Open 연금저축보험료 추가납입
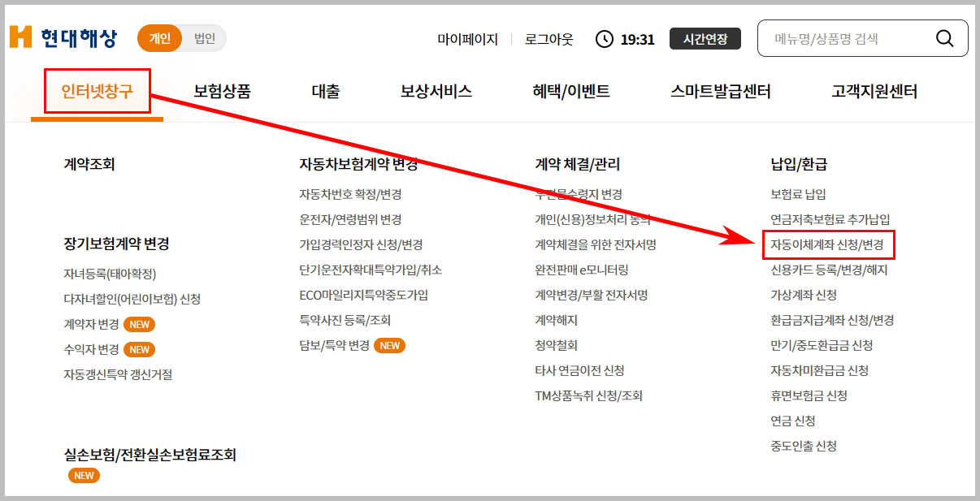 click(830, 219)
